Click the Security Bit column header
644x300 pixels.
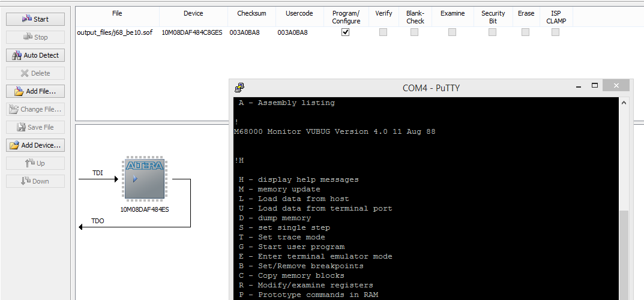click(x=493, y=17)
